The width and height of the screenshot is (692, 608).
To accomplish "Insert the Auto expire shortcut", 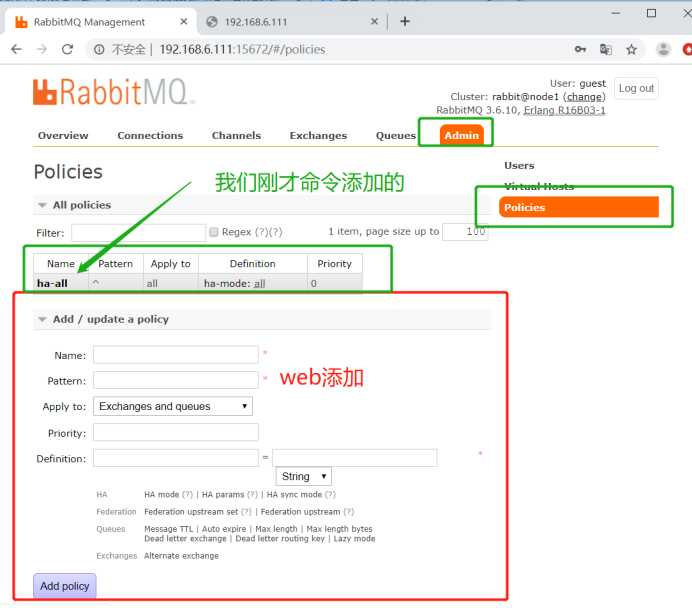I will [x=224, y=529].
